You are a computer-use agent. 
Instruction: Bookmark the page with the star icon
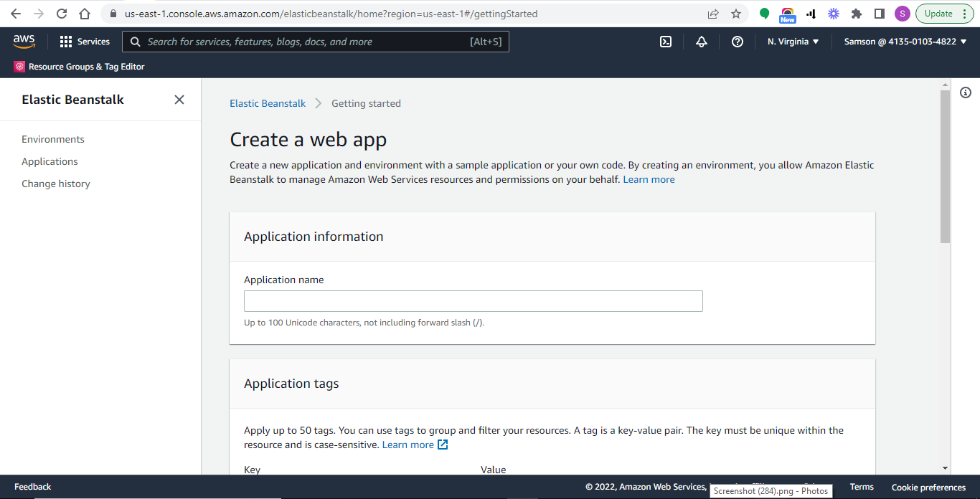pos(736,13)
